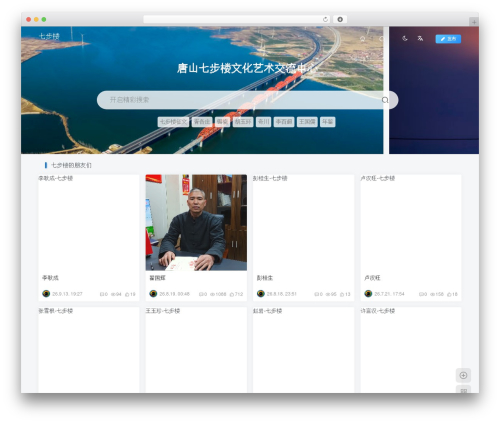Click the like thumb icon showing 712

point(232,294)
